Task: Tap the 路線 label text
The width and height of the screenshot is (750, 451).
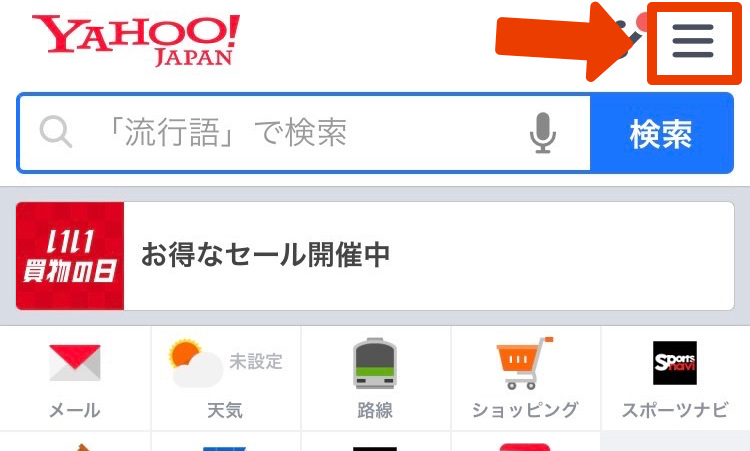Action: (375, 410)
